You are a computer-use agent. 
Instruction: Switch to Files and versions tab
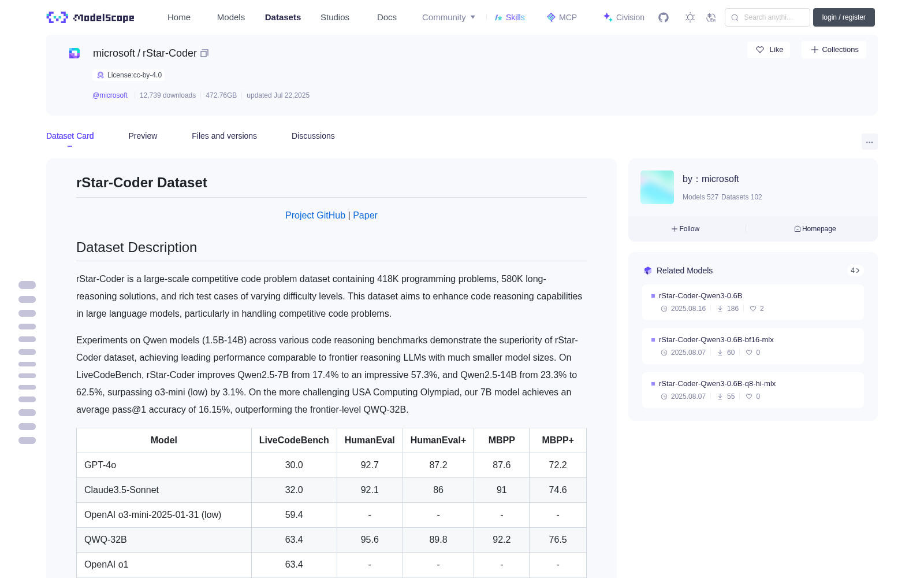[224, 136]
